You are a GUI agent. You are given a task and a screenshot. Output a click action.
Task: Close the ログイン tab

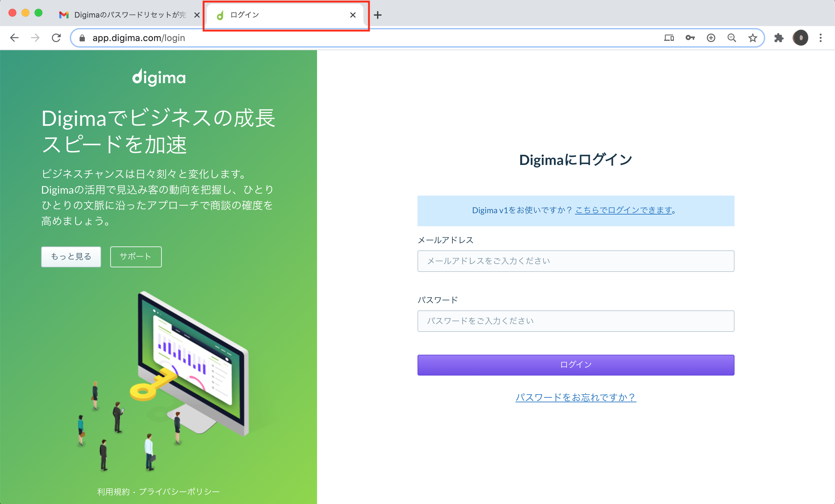click(353, 15)
